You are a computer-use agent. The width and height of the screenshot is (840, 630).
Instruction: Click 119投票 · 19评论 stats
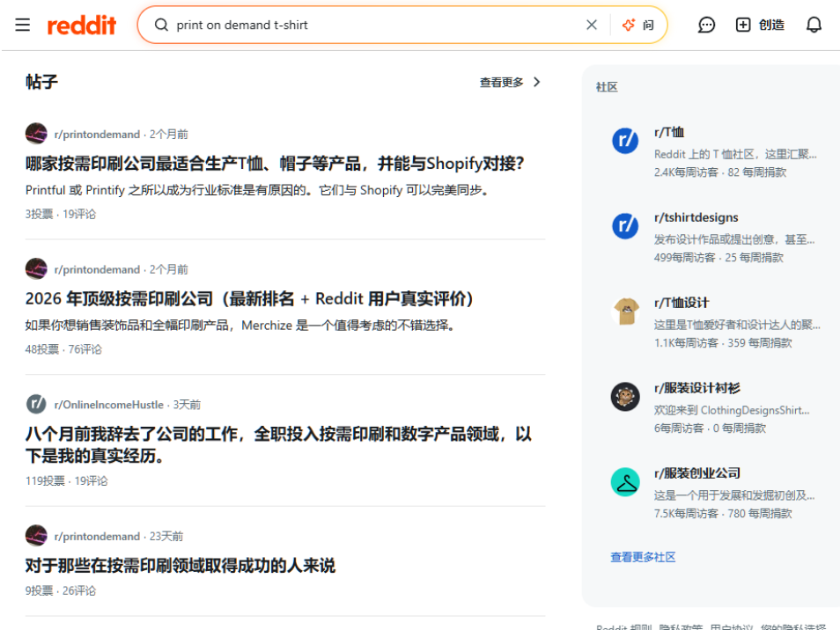pos(66,481)
